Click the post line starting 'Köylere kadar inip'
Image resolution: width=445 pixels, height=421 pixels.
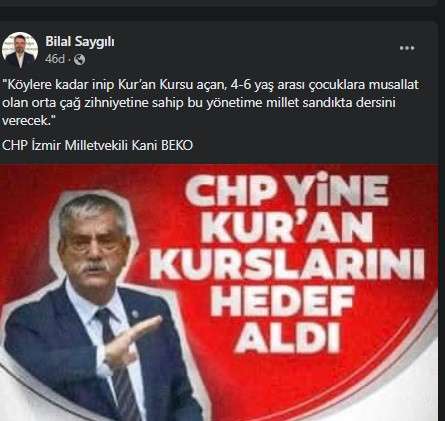(210, 85)
